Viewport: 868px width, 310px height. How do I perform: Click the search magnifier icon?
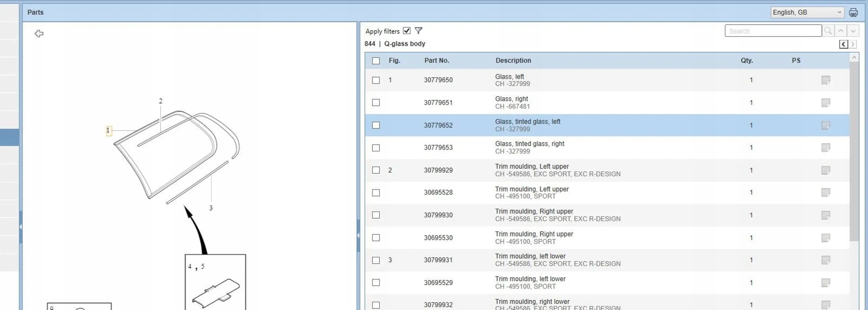828,31
